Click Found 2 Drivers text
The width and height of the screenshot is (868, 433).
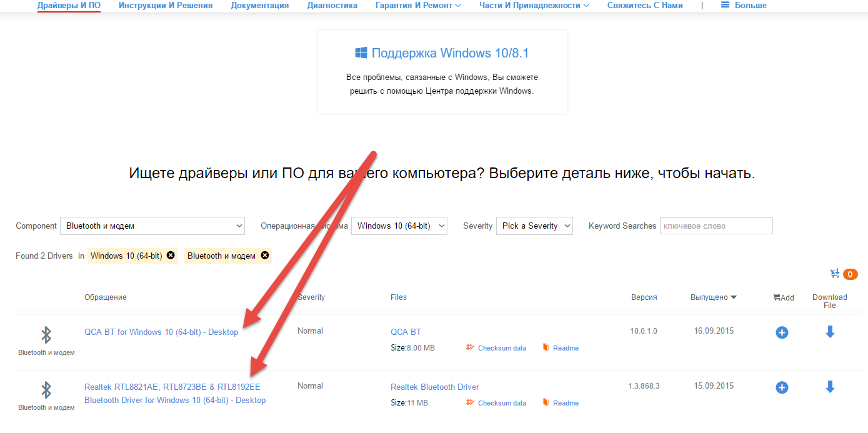tap(44, 256)
